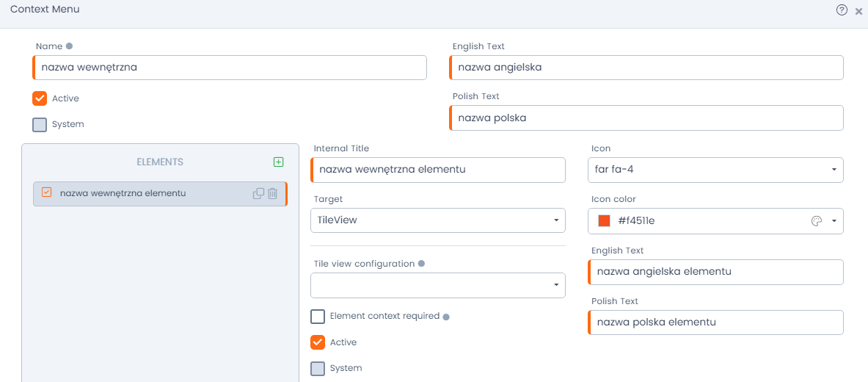Check the Element context required box

coord(318,317)
